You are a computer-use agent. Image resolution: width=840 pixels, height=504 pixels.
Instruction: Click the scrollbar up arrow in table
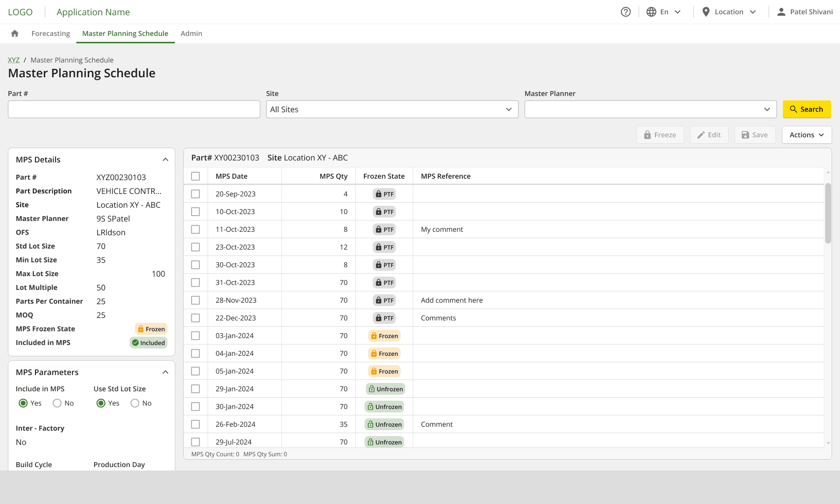(828, 172)
